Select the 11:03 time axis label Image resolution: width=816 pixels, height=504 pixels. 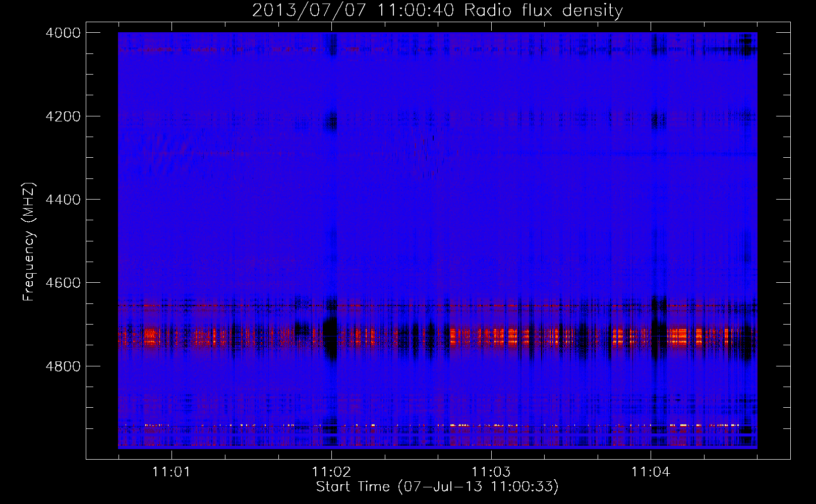point(491,472)
